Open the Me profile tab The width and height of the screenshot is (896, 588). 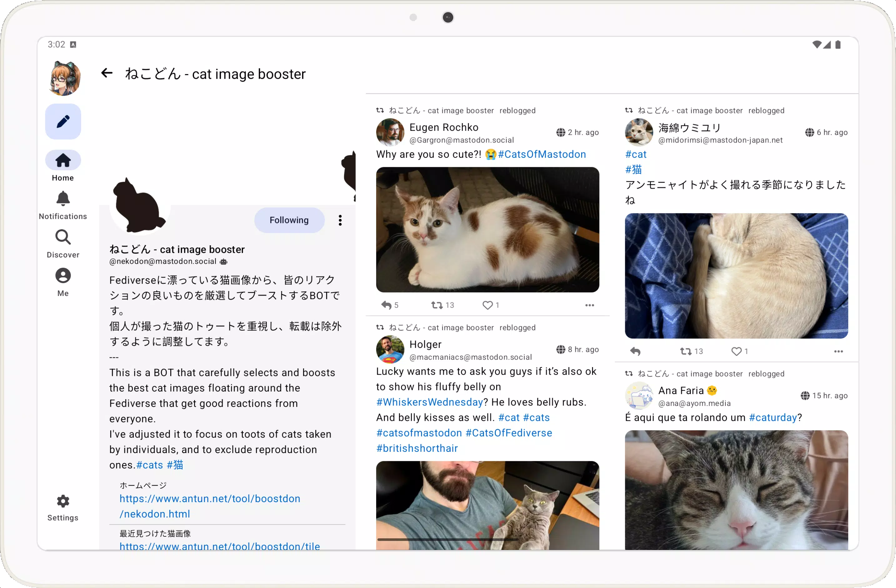pyautogui.click(x=63, y=282)
